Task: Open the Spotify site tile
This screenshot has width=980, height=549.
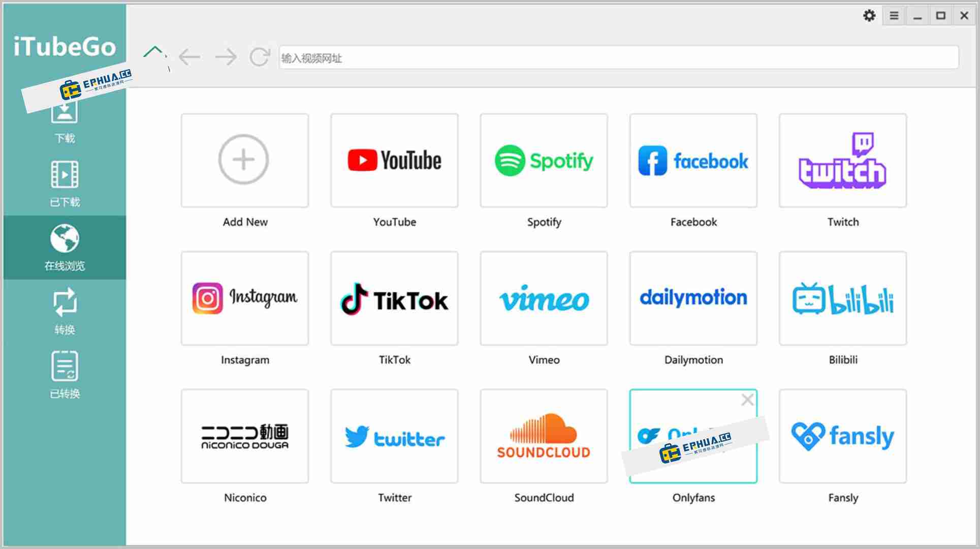Action: tap(544, 160)
